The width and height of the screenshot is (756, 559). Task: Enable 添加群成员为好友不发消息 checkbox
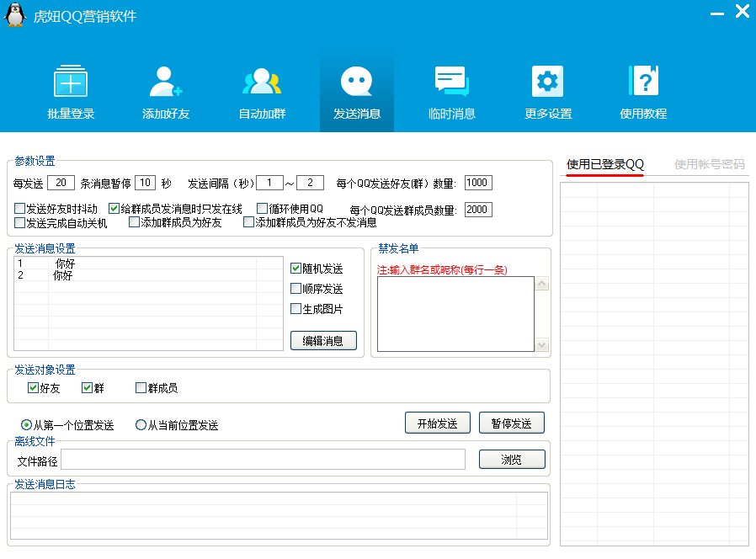249,222
